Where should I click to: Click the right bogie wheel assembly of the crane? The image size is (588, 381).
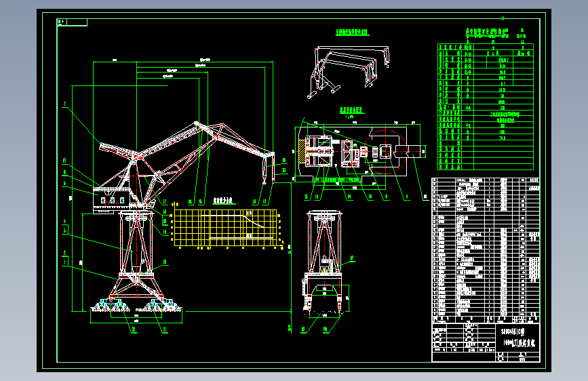(159, 305)
